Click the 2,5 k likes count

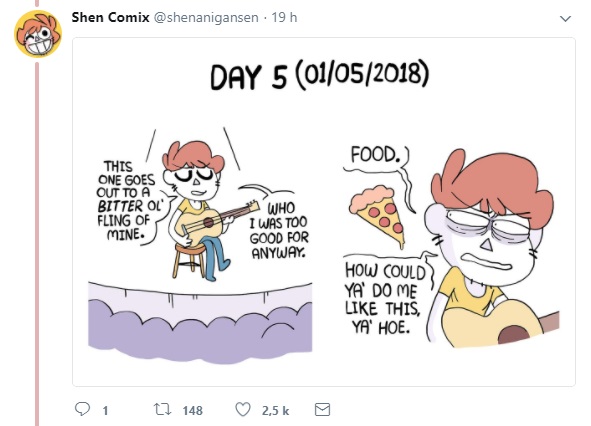276,411
